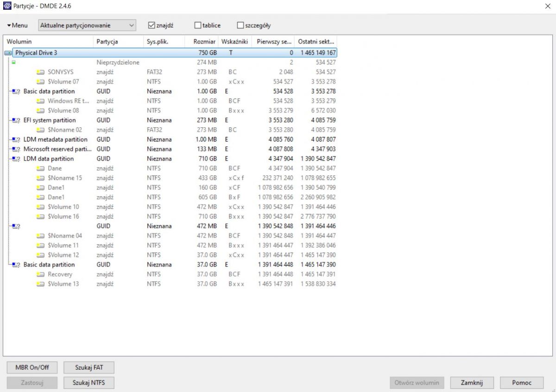556x392 pixels.
Task: Click the Windows RE volume icon
Action: pos(41,101)
